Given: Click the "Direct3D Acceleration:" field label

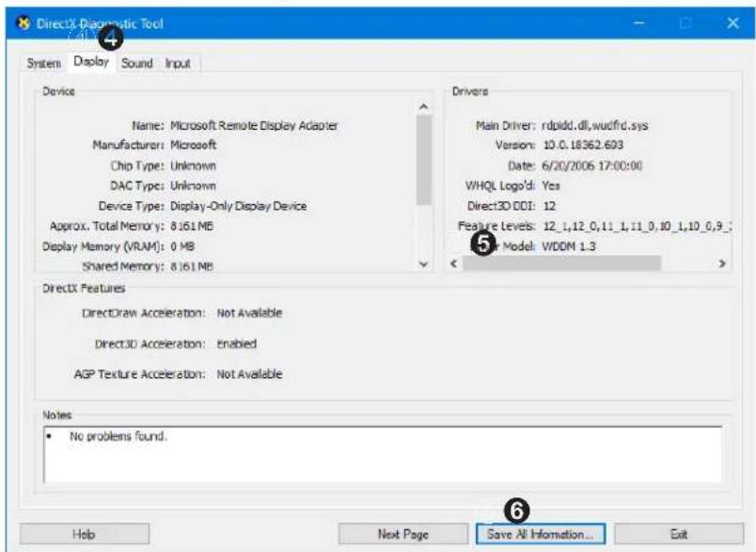Looking at the screenshot, I should pyautogui.click(x=150, y=344).
